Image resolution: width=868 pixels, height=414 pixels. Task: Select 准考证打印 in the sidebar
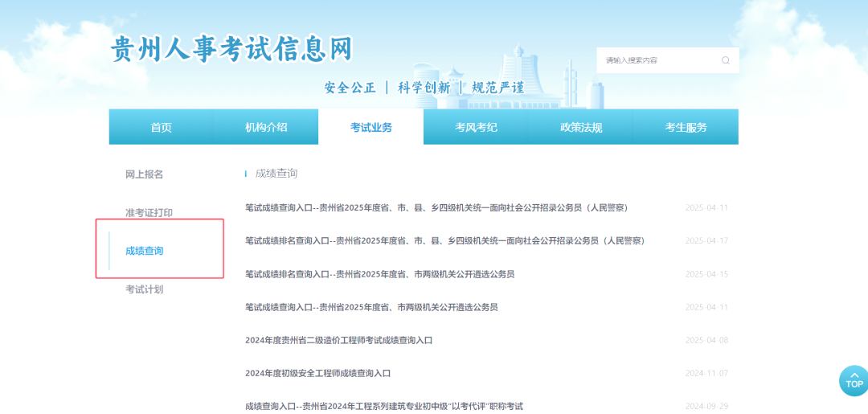149,212
